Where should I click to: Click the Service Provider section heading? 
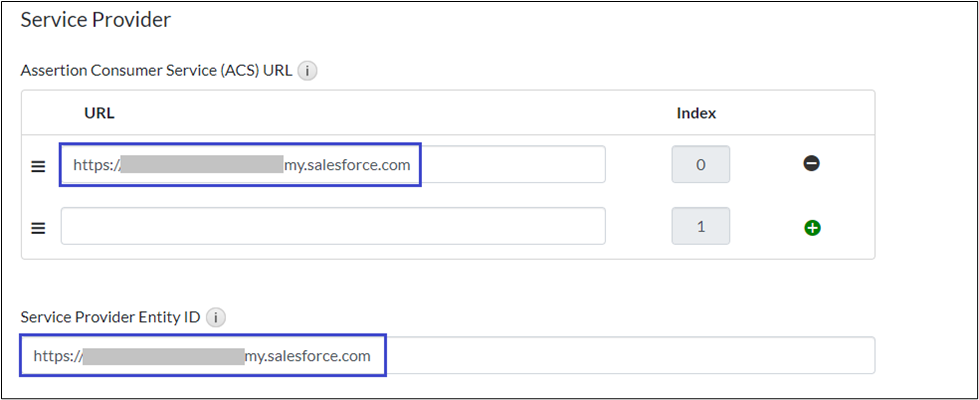96,19
